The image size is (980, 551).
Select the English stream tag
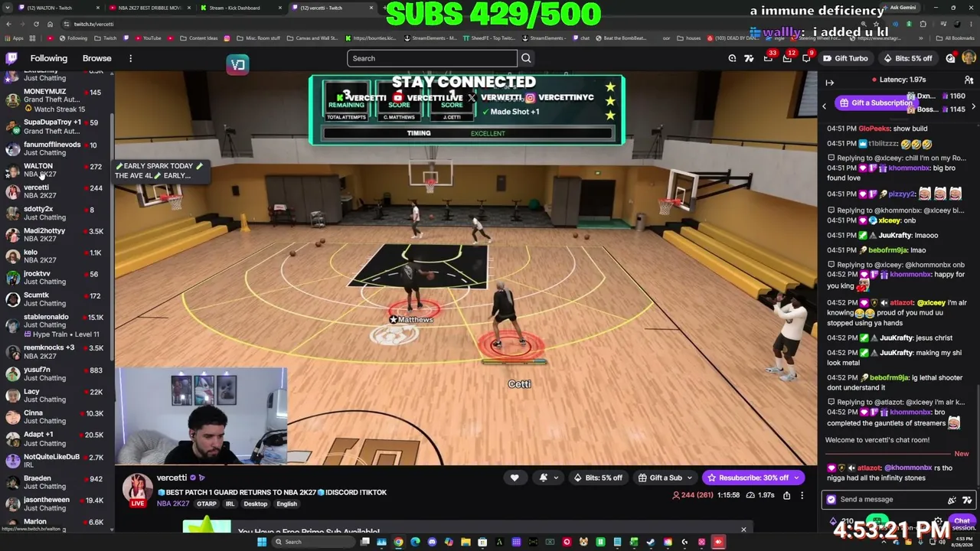point(286,504)
